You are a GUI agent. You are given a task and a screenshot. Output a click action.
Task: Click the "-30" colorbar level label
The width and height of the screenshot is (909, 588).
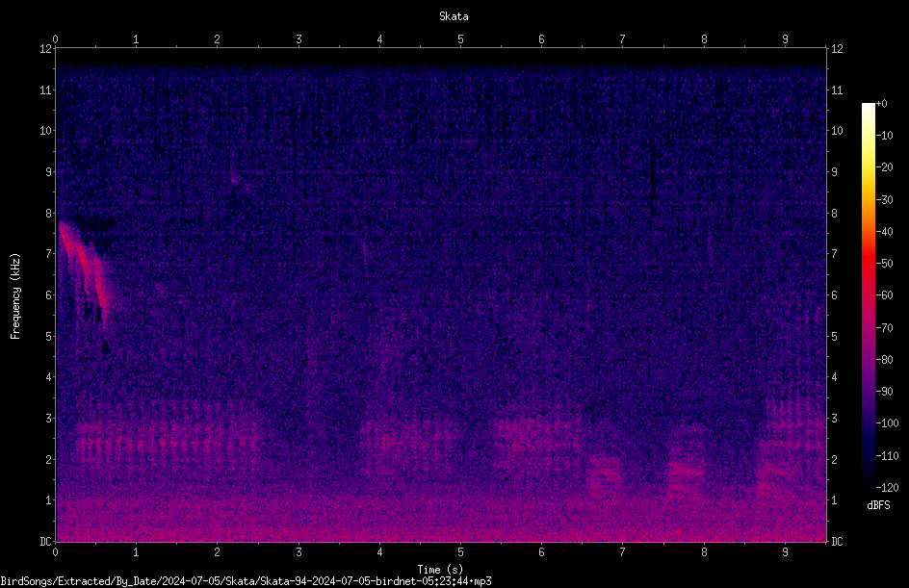[x=884, y=200]
